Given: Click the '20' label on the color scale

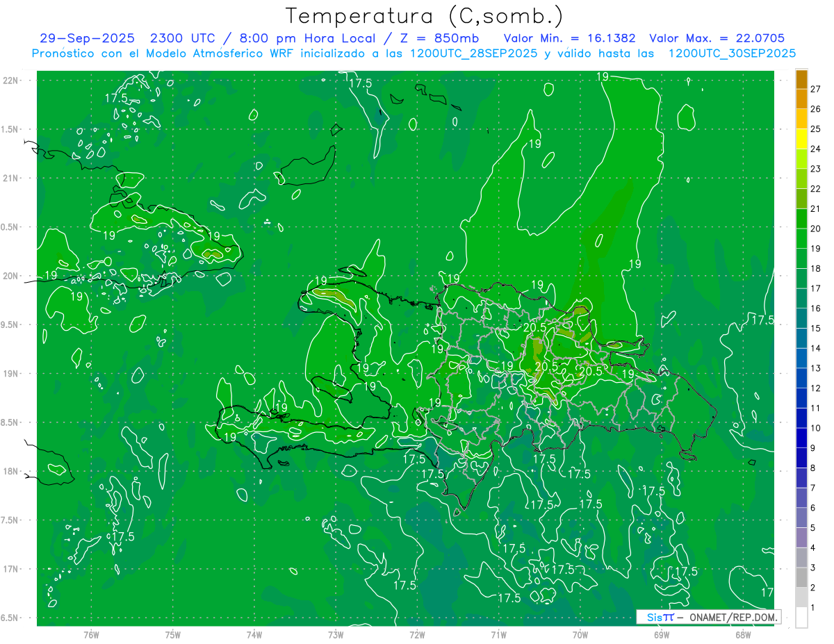Looking at the screenshot, I should point(816,229).
